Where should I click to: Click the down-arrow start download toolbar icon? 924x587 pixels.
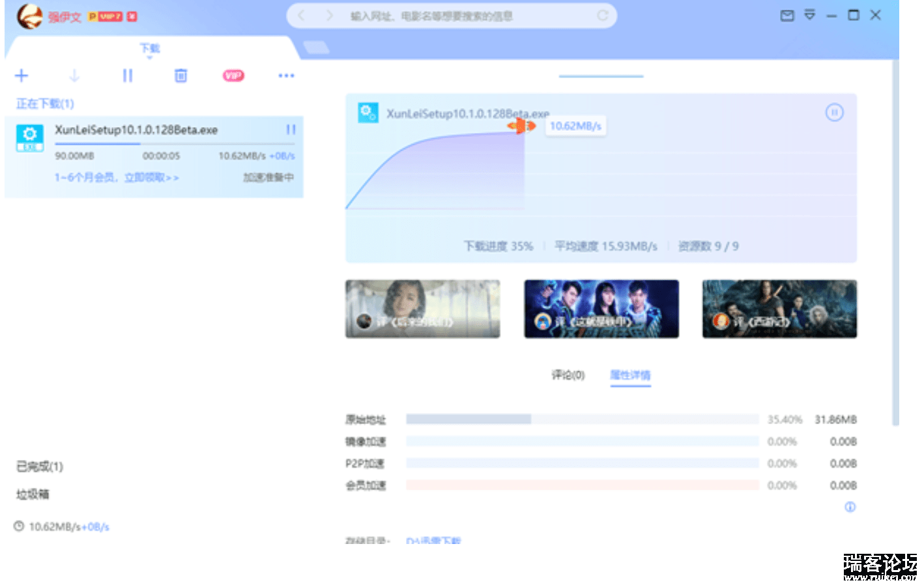pyautogui.click(x=74, y=76)
